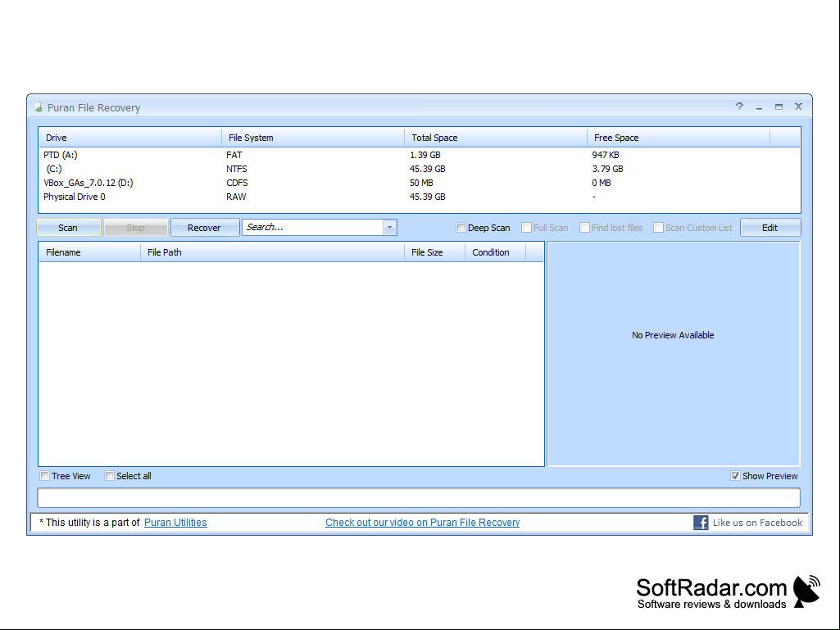Click the NTFS file system cell
The image size is (840, 630).
(236, 169)
